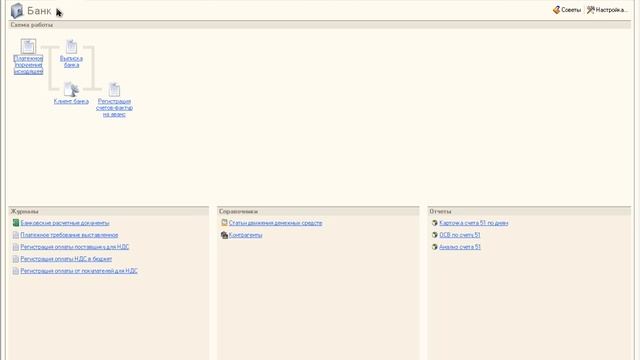
Task: Open the Клиент банка link
Action: 71,101
